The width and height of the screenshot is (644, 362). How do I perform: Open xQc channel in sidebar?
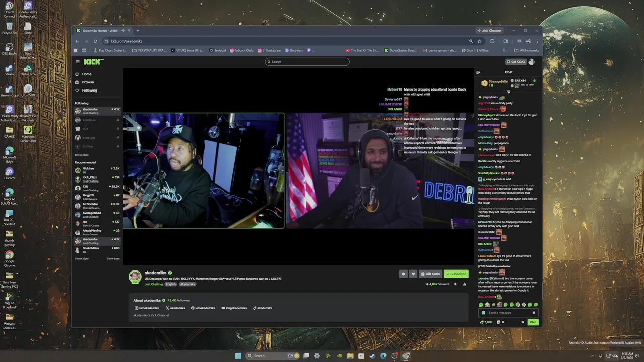97,129
